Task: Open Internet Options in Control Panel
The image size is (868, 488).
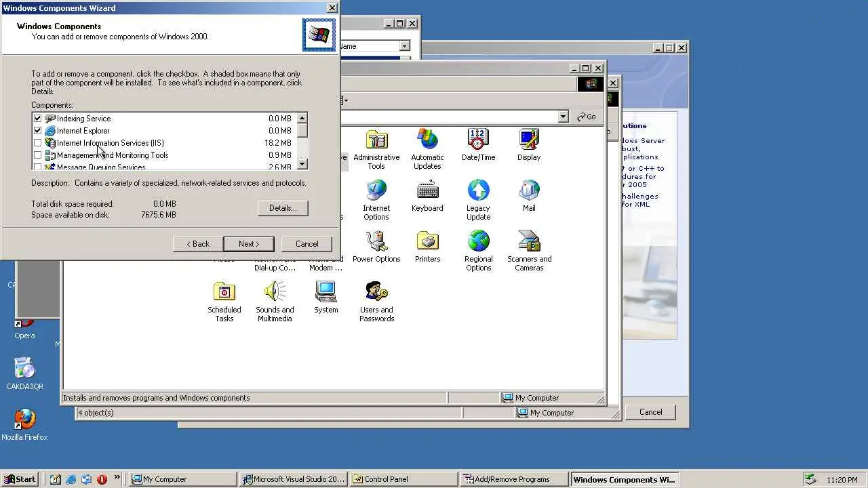Action: point(376,201)
